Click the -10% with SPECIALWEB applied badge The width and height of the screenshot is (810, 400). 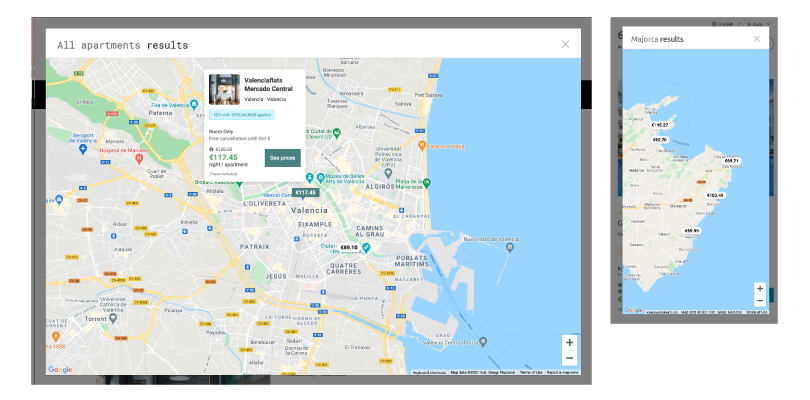pos(241,115)
